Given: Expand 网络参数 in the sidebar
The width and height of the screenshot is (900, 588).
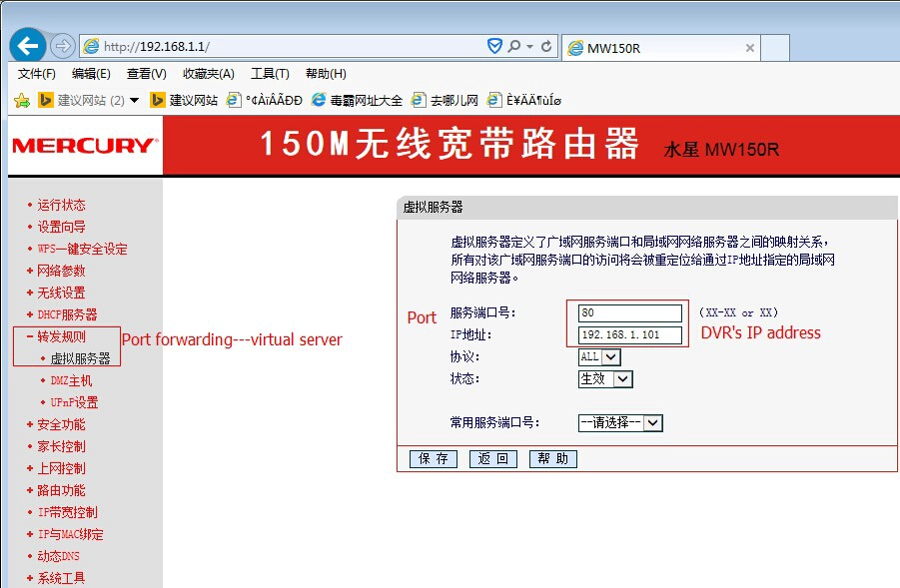Looking at the screenshot, I should [x=61, y=271].
